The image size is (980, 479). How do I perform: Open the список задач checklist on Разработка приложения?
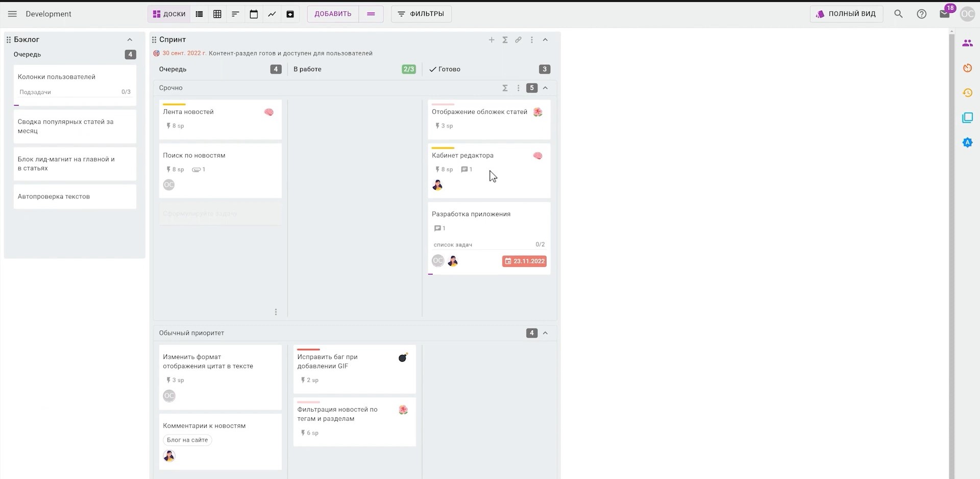(x=489, y=245)
